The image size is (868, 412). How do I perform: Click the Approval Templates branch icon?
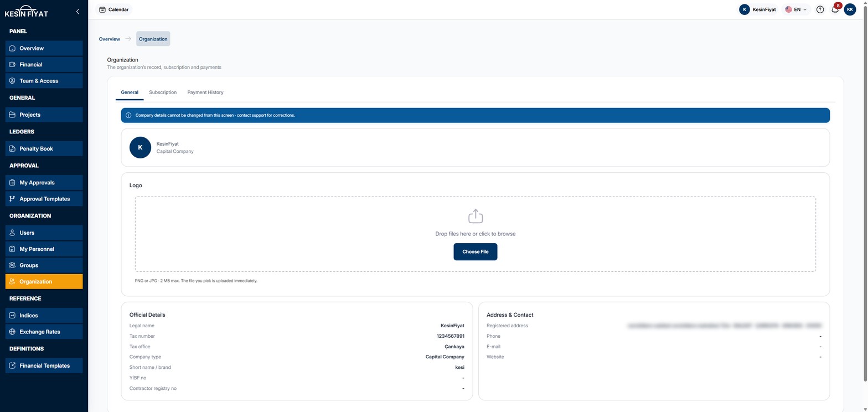click(13, 199)
